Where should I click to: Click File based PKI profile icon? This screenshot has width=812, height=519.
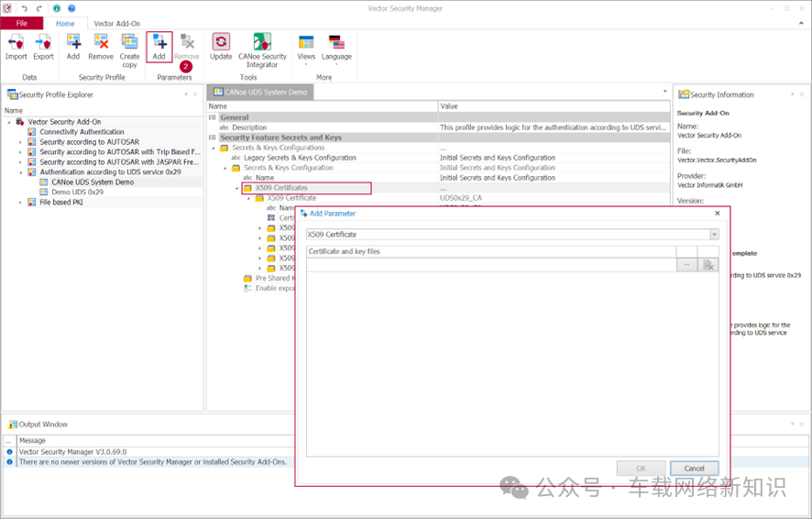pos(31,203)
